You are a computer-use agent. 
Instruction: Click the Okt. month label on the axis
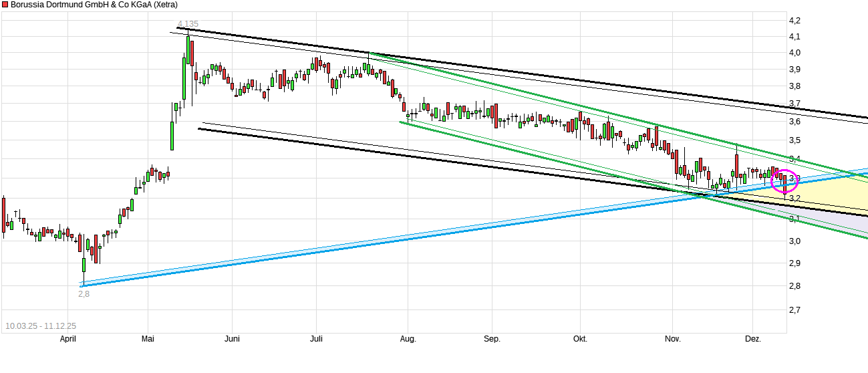coord(580,339)
